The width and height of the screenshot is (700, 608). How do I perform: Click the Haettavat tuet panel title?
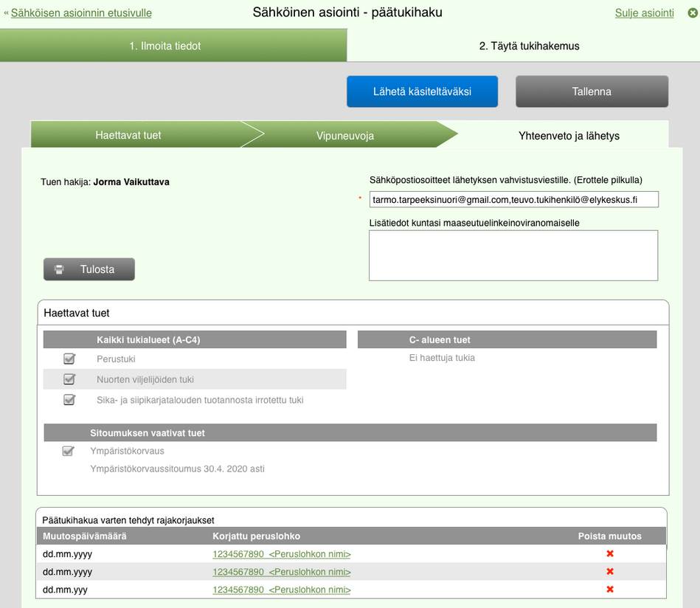pos(76,313)
